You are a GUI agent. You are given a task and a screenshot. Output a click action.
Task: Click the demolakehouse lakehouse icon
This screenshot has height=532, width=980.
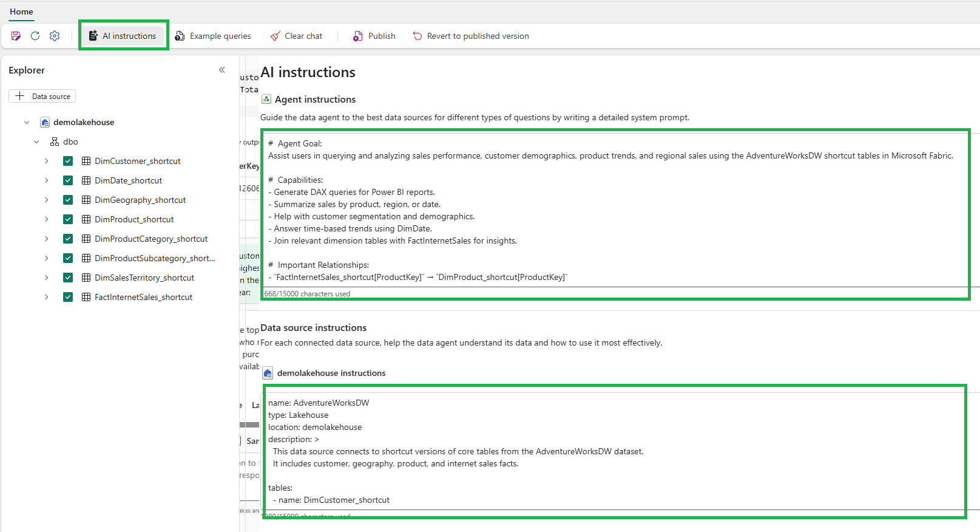[45, 122]
